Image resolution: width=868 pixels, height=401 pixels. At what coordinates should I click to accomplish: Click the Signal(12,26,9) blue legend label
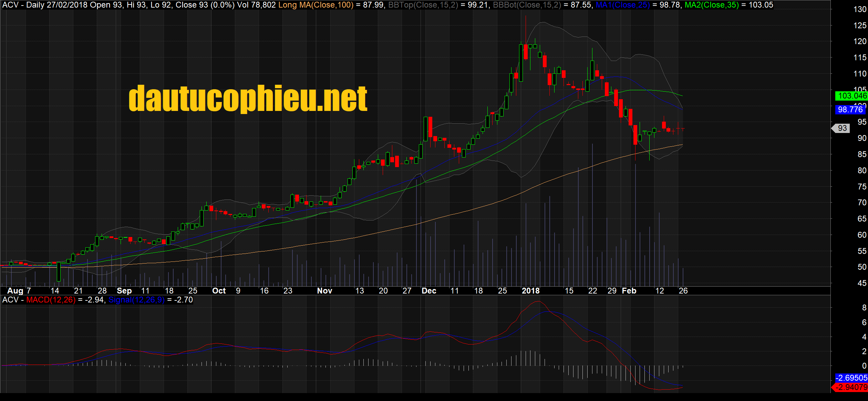pos(136,300)
